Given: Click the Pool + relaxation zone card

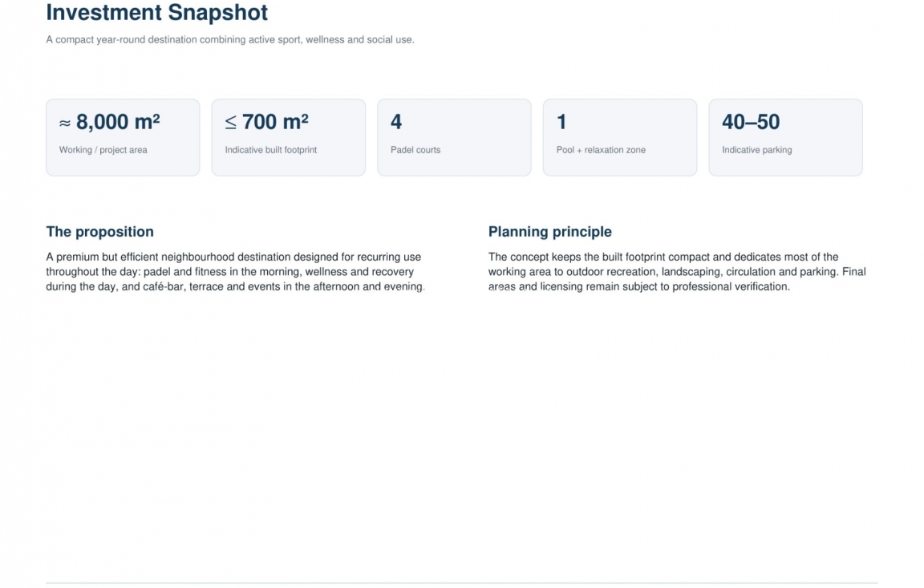Looking at the screenshot, I should click(619, 137).
